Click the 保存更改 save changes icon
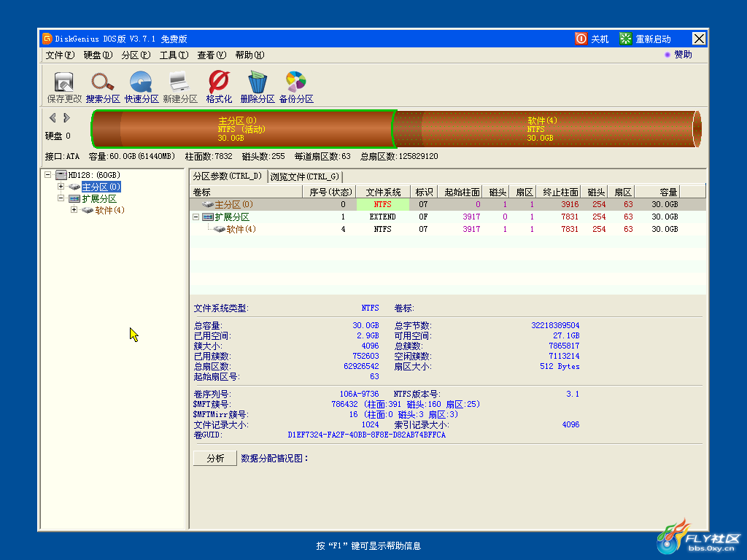747x560 pixels. click(x=64, y=82)
